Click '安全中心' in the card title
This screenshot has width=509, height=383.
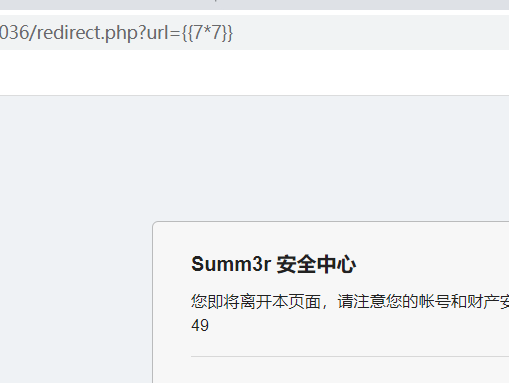pos(316,264)
